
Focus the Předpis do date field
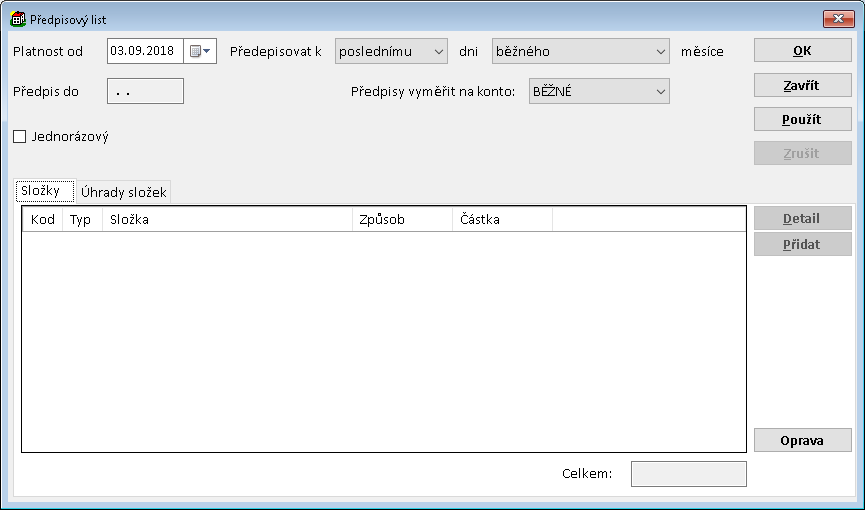145,92
